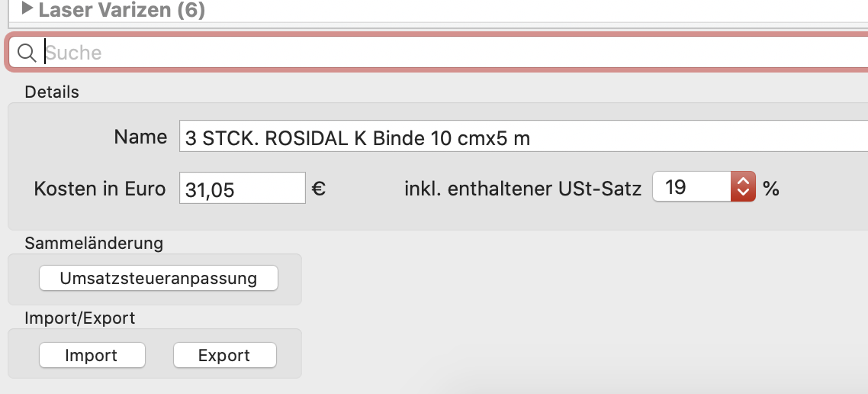Click the Kosten in Euro label
Image resolution: width=868 pixels, height=394 pixels.
click(x=100, y=189)
